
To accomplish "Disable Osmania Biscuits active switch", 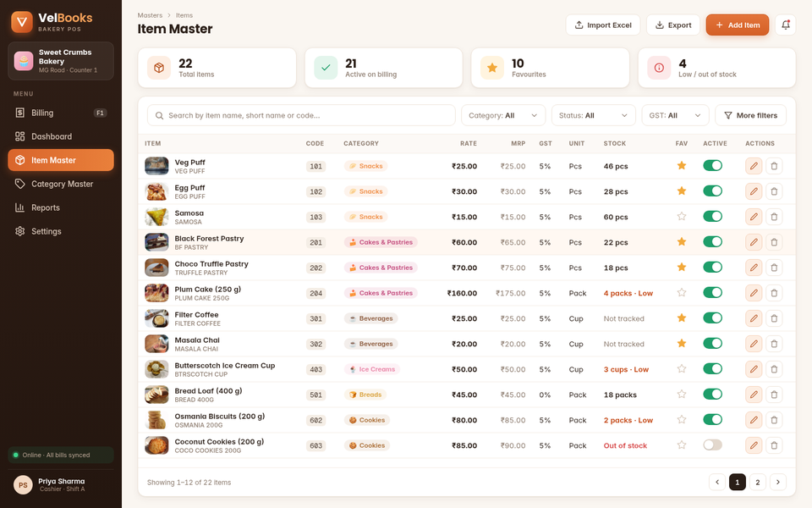I will (x=712, y=419).
